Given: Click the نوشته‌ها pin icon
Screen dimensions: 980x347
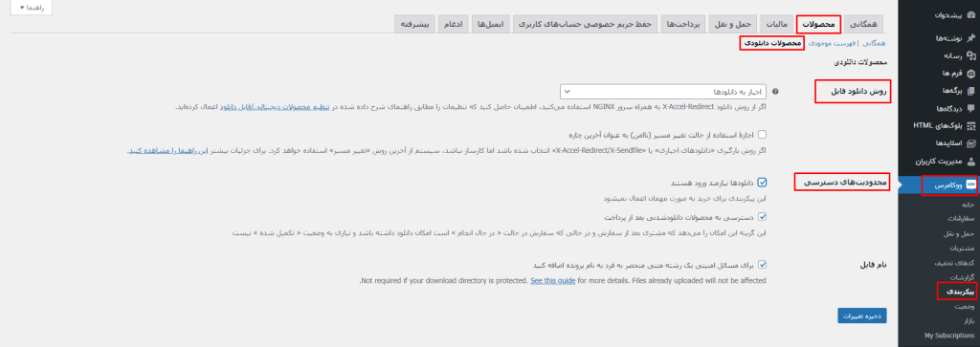Looking at the screenshot, I should pos(970,38).
